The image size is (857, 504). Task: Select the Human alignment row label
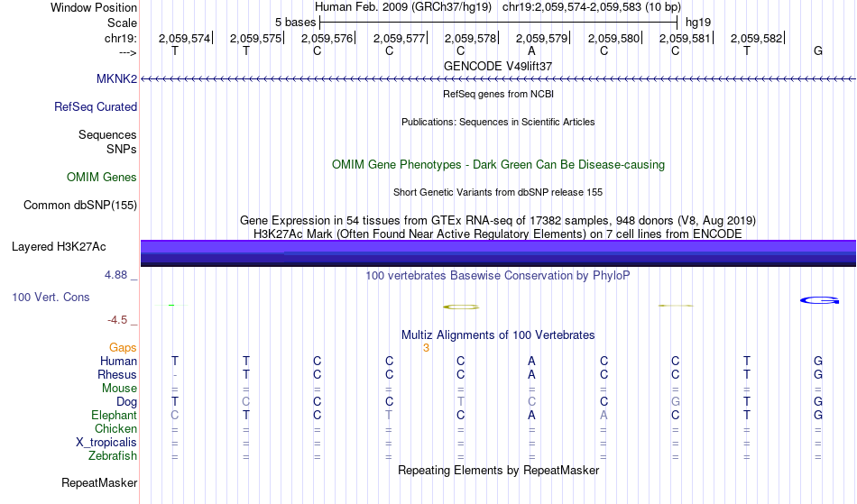(x=118, y=361)
